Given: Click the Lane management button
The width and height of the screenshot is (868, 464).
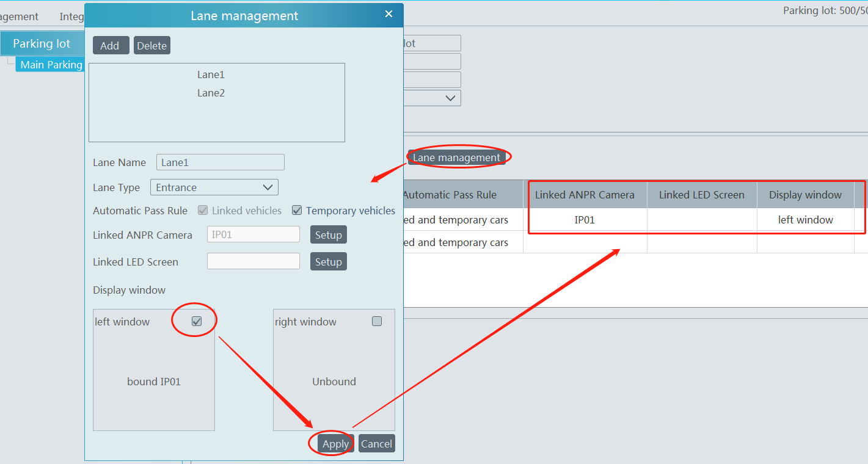Looking at the screenshot, I should pyautogui.click(x=456, y=158).
